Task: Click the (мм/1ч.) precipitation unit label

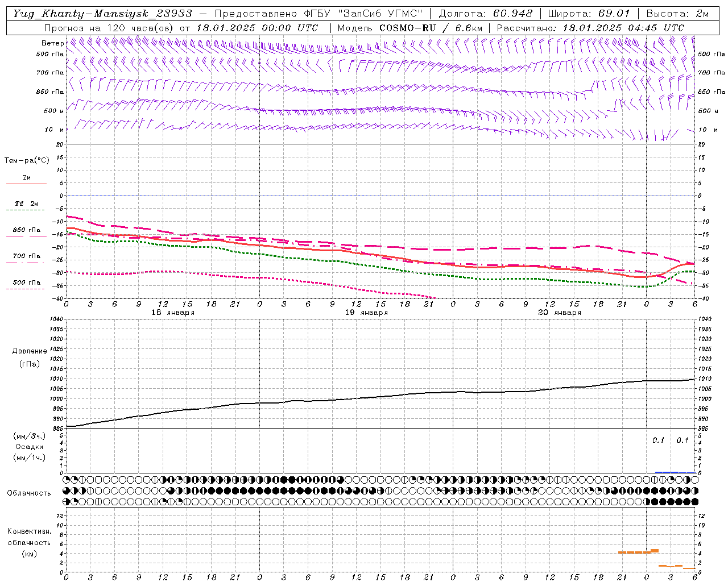Action: (30, 458)
